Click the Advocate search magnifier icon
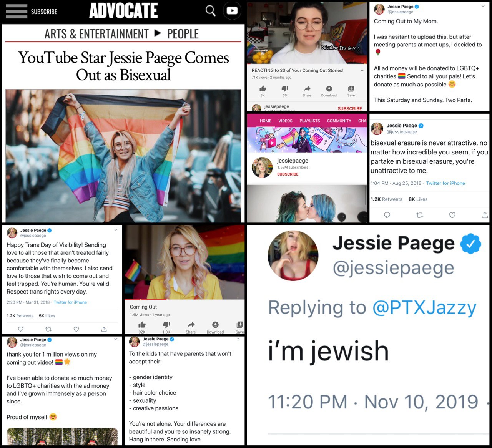This screenshot has width=492, height=448. [210, 11]
